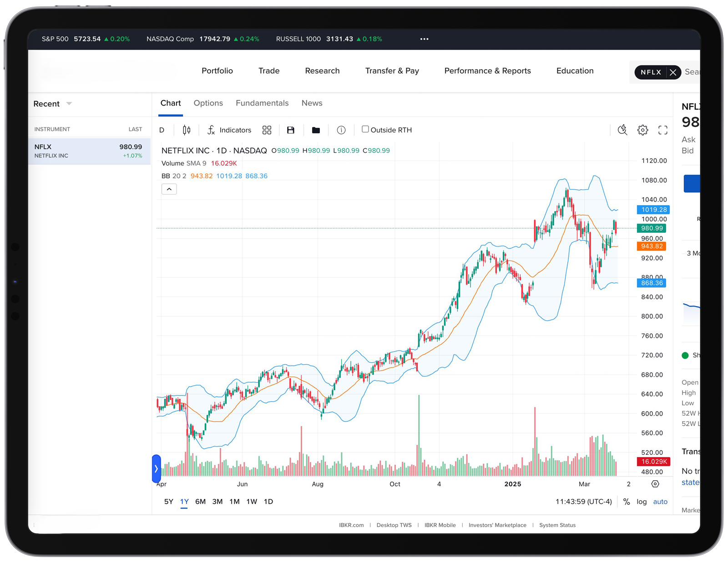Clear the NFLX symbol with the X icon

673,72
